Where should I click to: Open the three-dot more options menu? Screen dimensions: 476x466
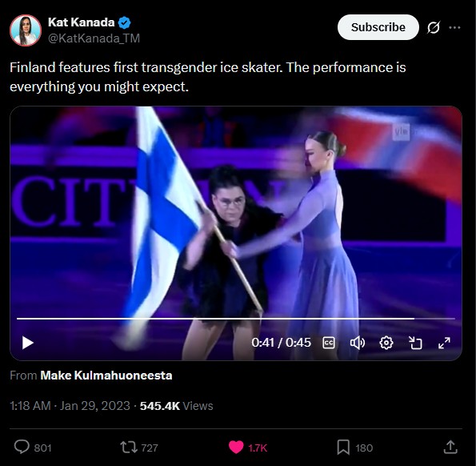point(454,28)
